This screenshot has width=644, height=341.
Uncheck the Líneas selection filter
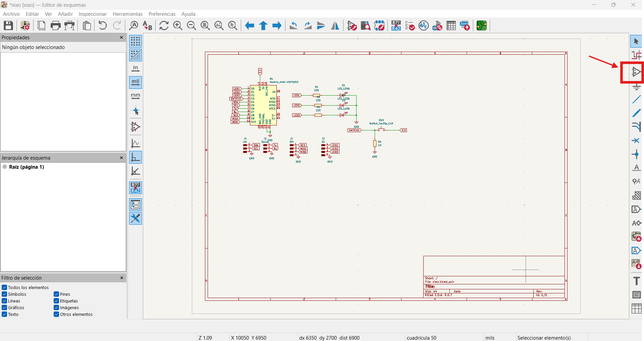[4, 301]
